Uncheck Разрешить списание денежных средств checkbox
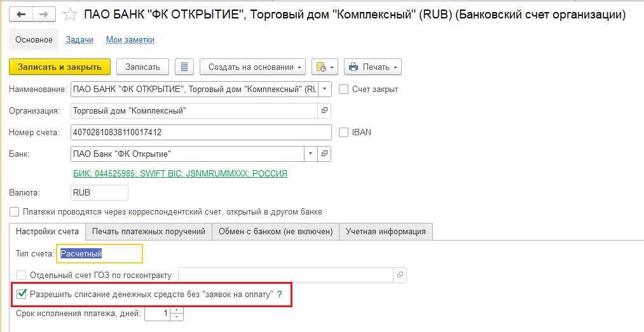The image size is (644, 332). tap(22, 294)
